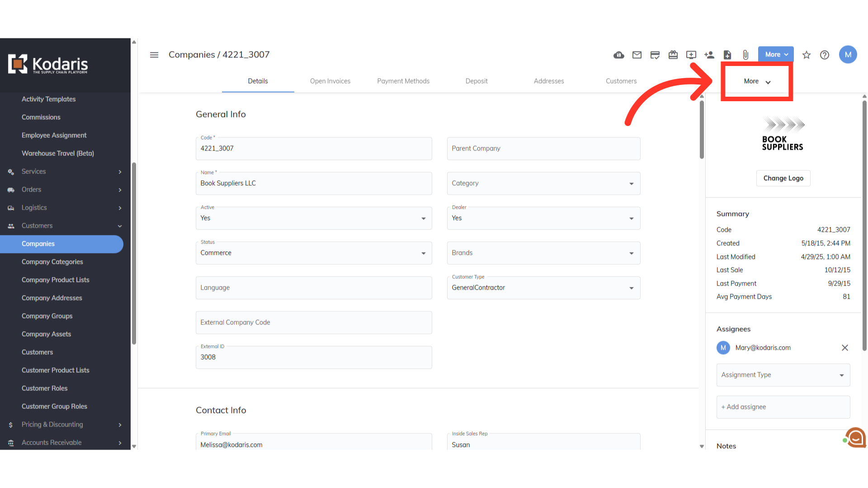
Task: Click the cloud save icon
Action: tap(618, 55)
